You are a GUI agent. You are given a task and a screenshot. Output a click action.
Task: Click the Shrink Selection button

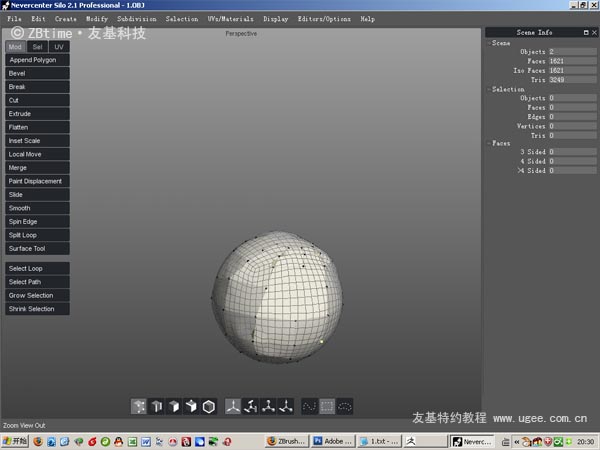tap(38, 309)
